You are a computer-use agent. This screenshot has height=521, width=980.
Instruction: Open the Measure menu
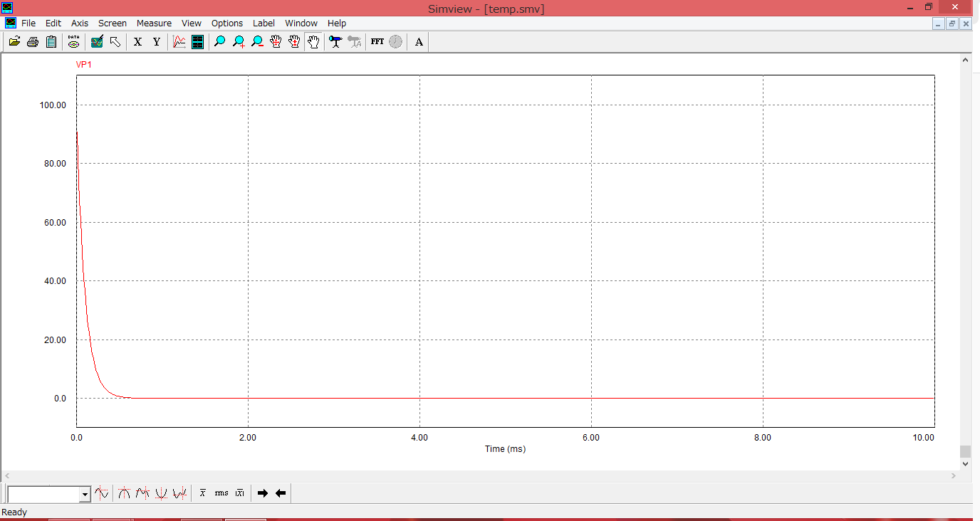coord(154,23)
